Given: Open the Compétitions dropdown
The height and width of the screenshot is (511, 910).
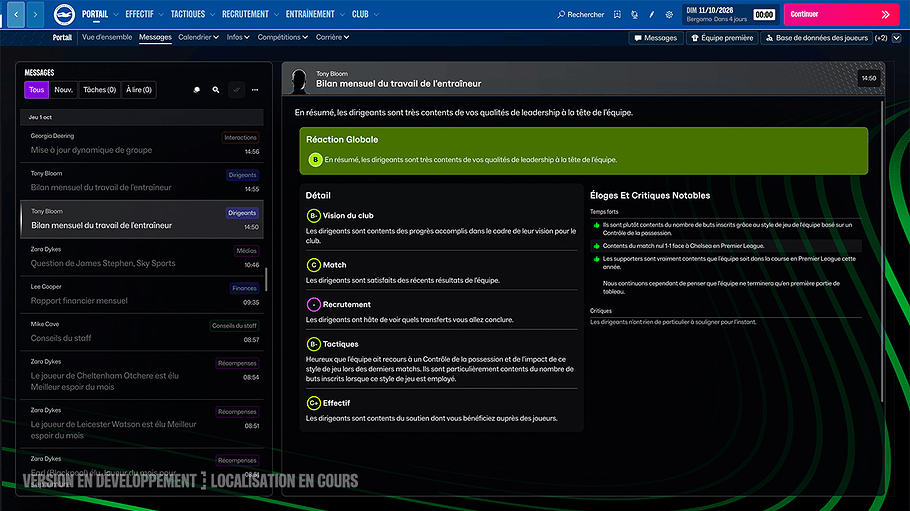Looking at the screenshot, I should click(x=283, y=37).
